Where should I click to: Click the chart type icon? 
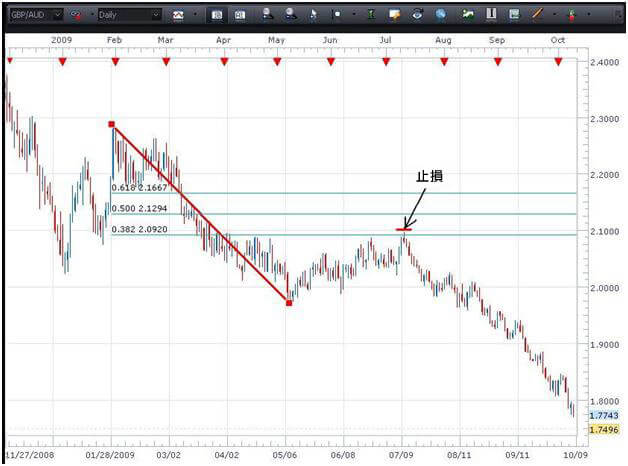[177, 15]
